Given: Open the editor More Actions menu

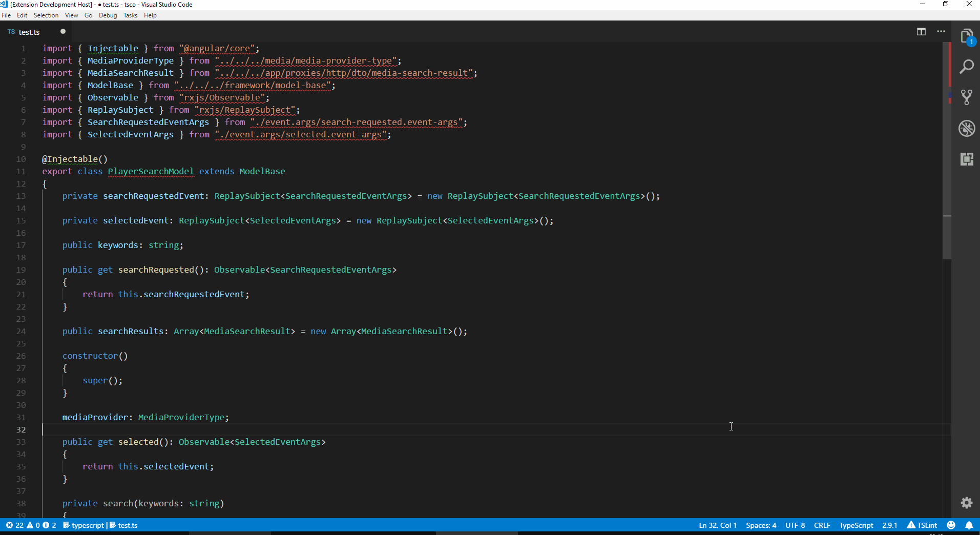Looking at the screenshot, I should [941, 32].
